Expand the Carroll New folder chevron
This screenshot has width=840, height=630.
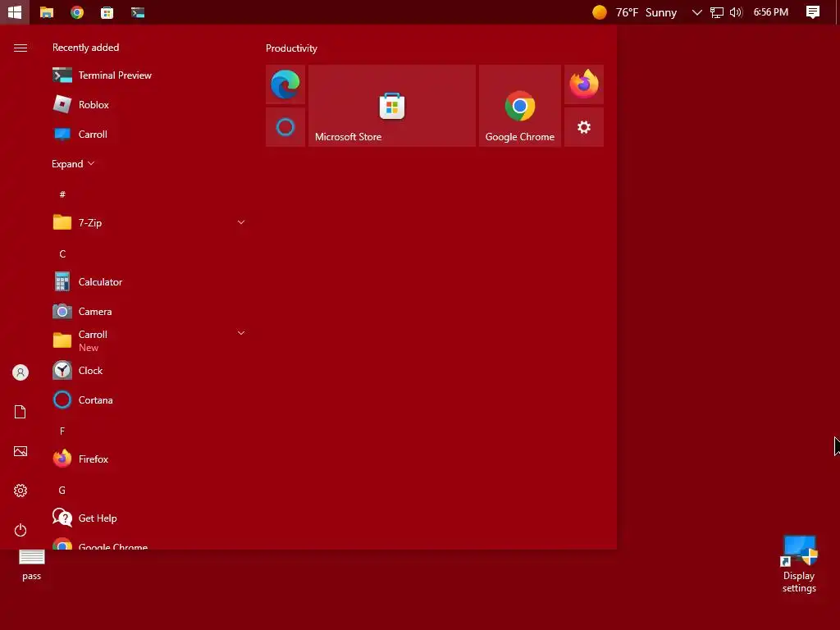tap(241, 333)
